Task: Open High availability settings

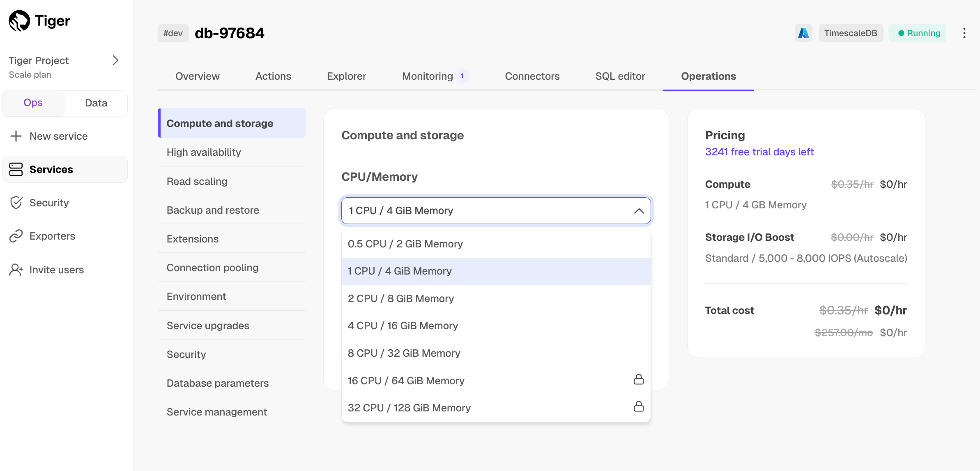Action: point(204,152)
